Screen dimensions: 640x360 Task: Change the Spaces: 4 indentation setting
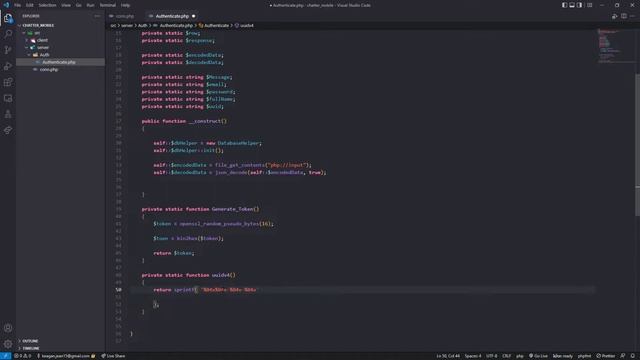point(473,356)
